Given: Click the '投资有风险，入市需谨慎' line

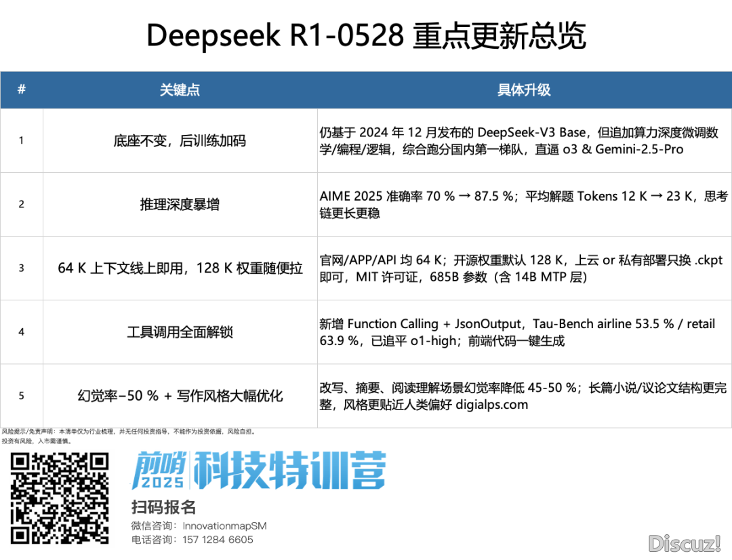Looking at the screenshot, I should click(37, 441).
